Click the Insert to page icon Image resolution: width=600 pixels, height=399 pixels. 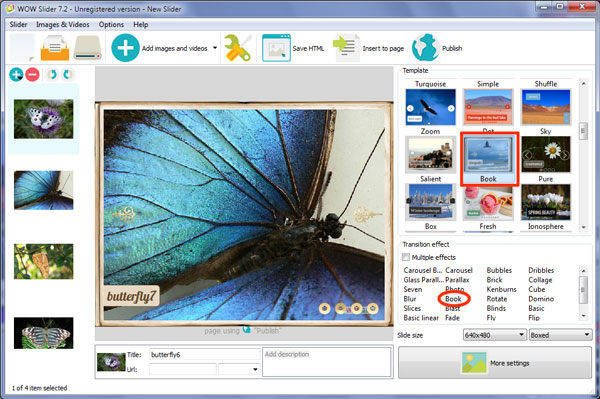[346, 48]
